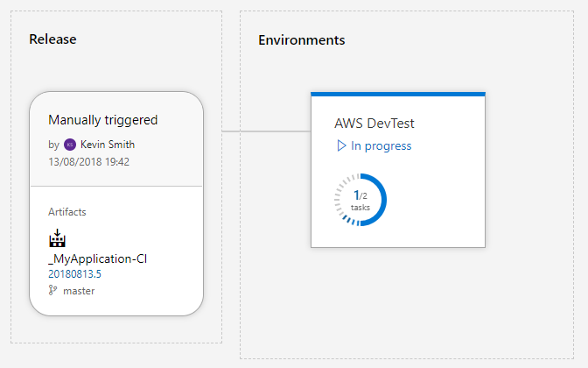Viewport: 588px width, 368px height.
Task: Click the AWS DevTest environment title
Action: click(x=374, y=124)
